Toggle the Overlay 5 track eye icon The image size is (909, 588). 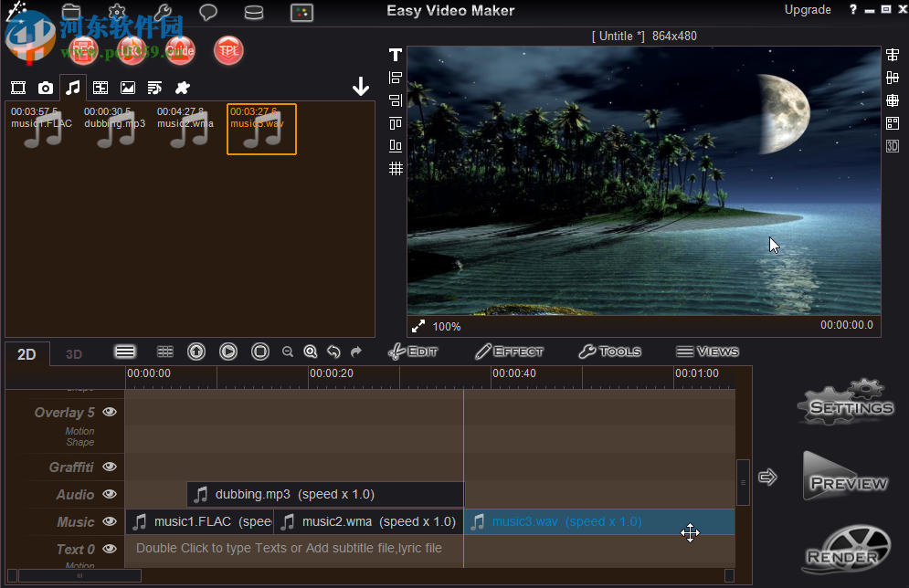109,412
